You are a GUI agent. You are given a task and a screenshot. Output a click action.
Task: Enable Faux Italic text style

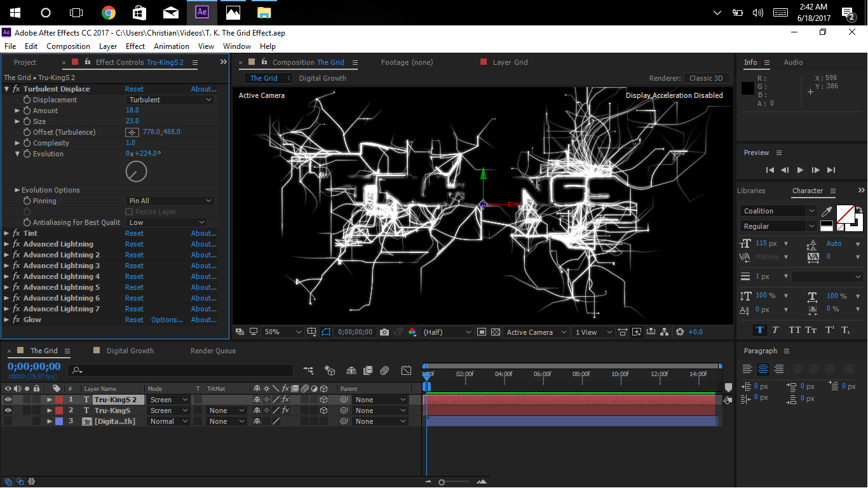click(x=776, y=330)
